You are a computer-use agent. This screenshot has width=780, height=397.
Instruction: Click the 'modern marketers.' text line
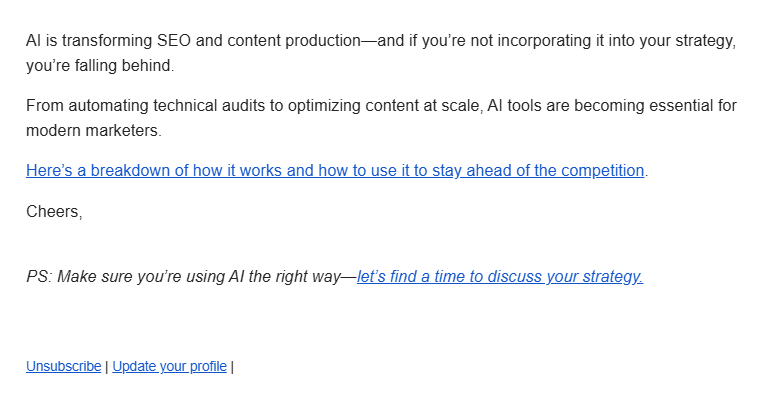coord(94,130)
